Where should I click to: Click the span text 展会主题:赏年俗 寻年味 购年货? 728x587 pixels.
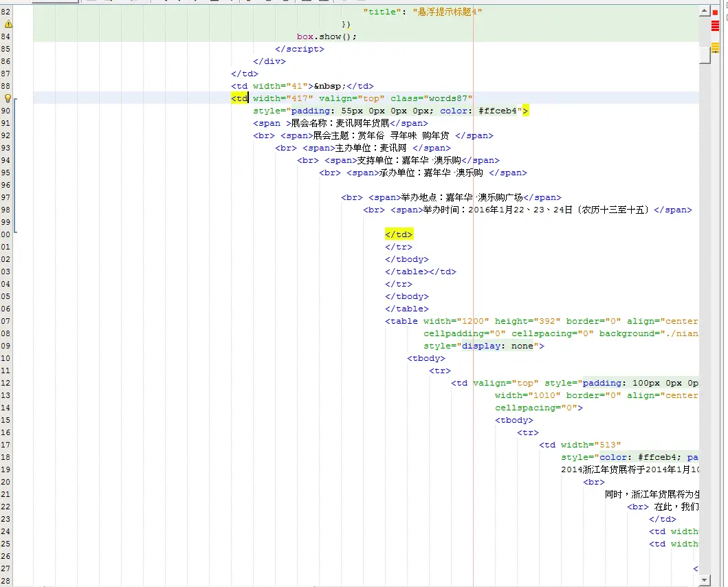(381, 135)
